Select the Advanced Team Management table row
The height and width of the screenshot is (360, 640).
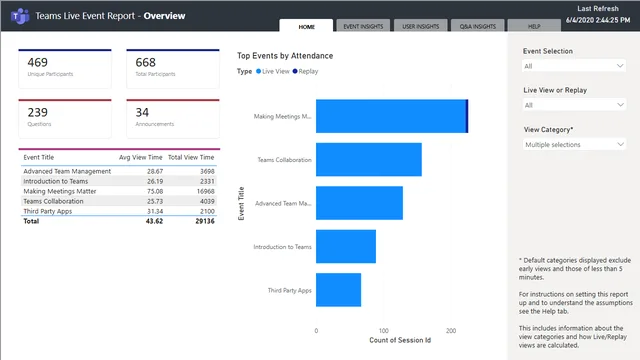tap(119, 171)
